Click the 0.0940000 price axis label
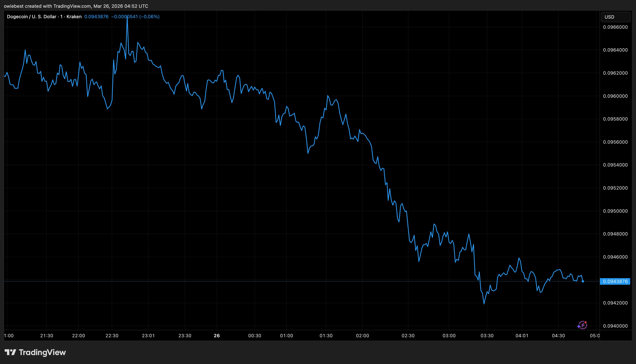The image size is (636, 364). click(x=615, y=326)
